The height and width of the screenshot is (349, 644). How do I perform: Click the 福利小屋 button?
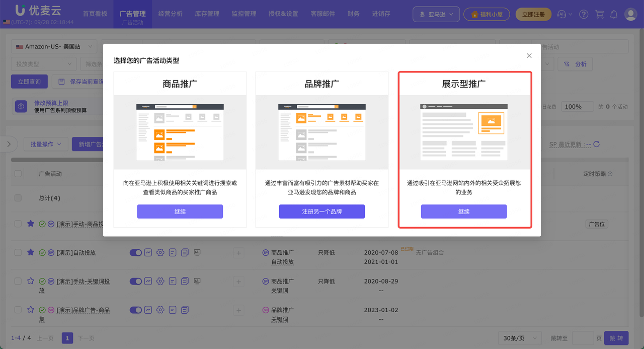(x=487, y=15)
